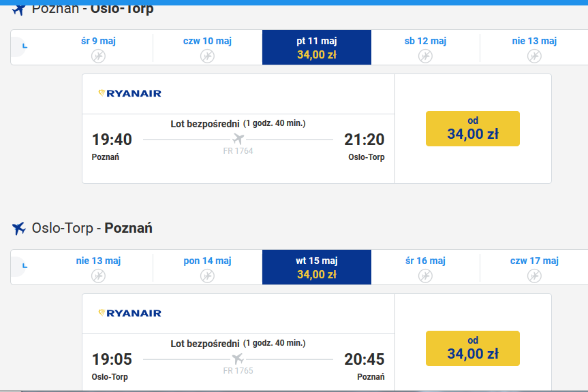Image resolution: width=588 pixels, height=392 pixels.
Task: Click the no-flight icon under pon 14 maj
Action: 207,276
